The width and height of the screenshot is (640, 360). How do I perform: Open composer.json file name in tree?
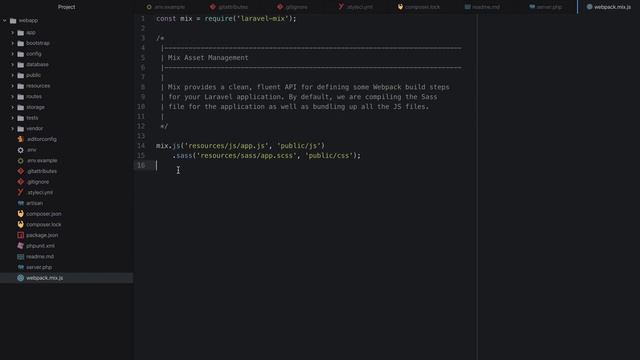[x=44, y=214]
